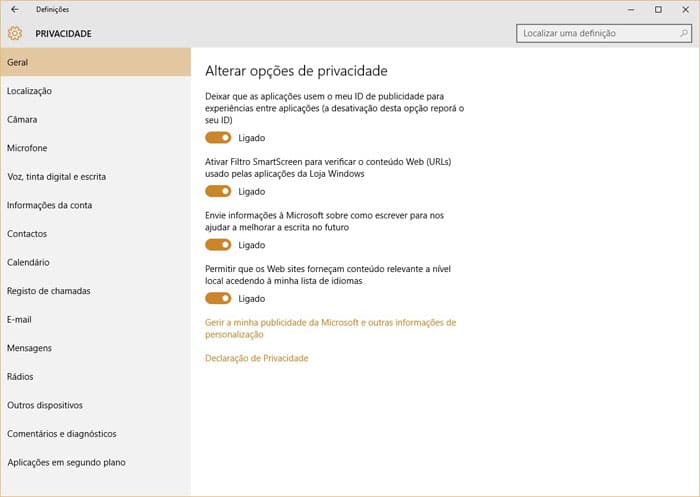Close the Definições window
The image size is (700, 497).
(x=685, y=9)
